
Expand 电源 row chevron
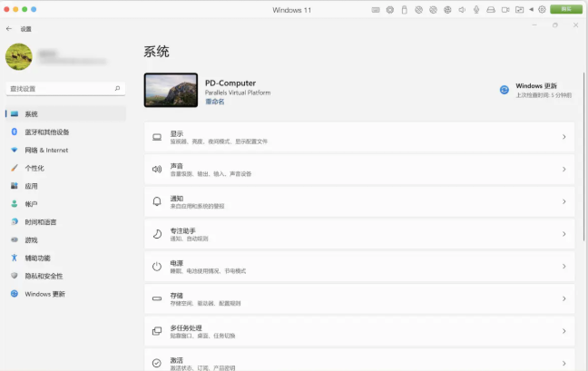564,267
